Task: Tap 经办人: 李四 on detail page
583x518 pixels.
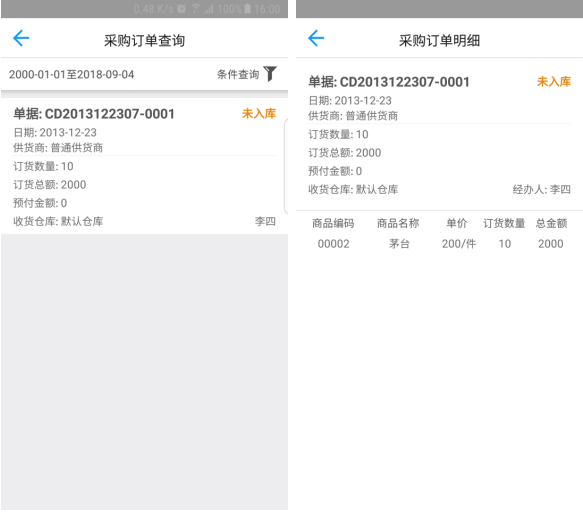Action: pos(541,189)
